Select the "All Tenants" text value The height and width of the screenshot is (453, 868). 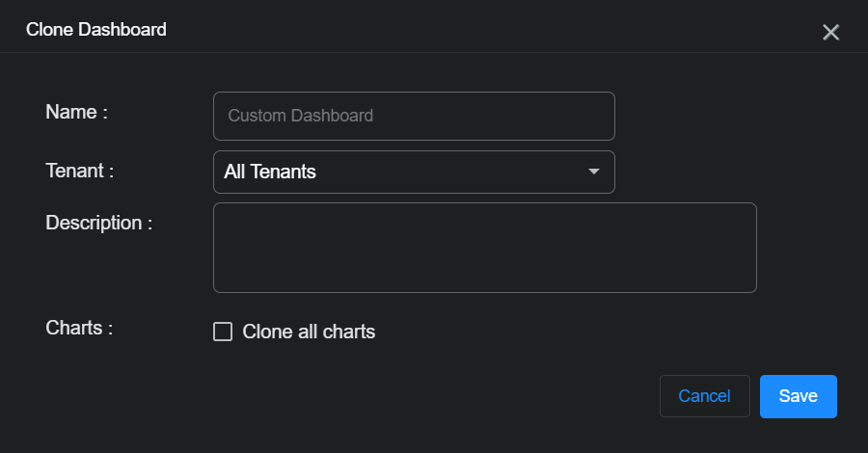tap(270, 172)
